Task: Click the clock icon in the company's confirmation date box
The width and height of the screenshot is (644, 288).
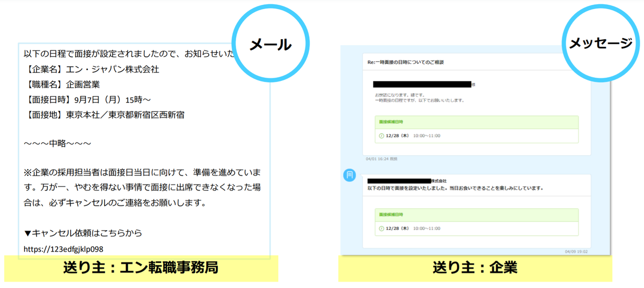Action: pos(382,228)
